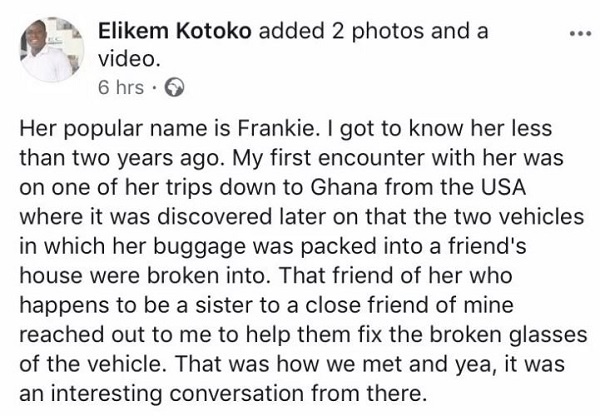The image size is (600, 416).
Task: Click the last line 'an interesting conversation from there'
Action: pos(223,393)
